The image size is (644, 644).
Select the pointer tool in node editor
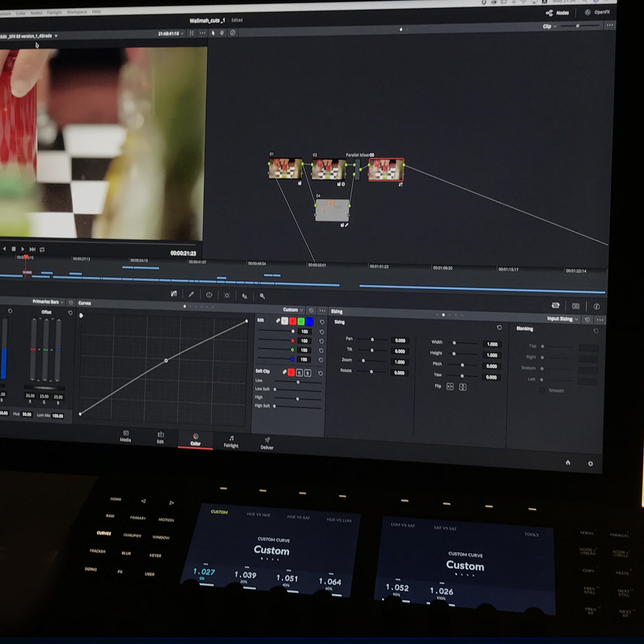(x=213, y=33)
